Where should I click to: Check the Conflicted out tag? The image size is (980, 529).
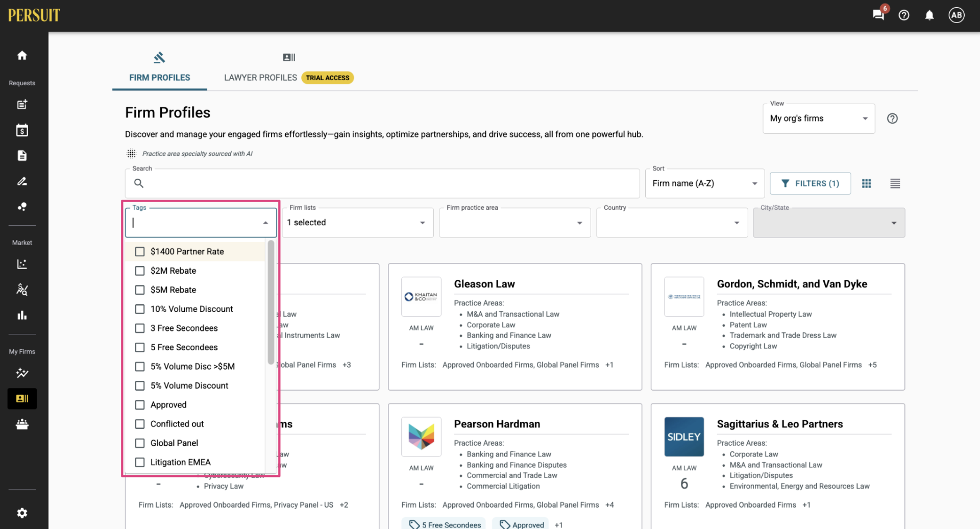tap(139, 424)
